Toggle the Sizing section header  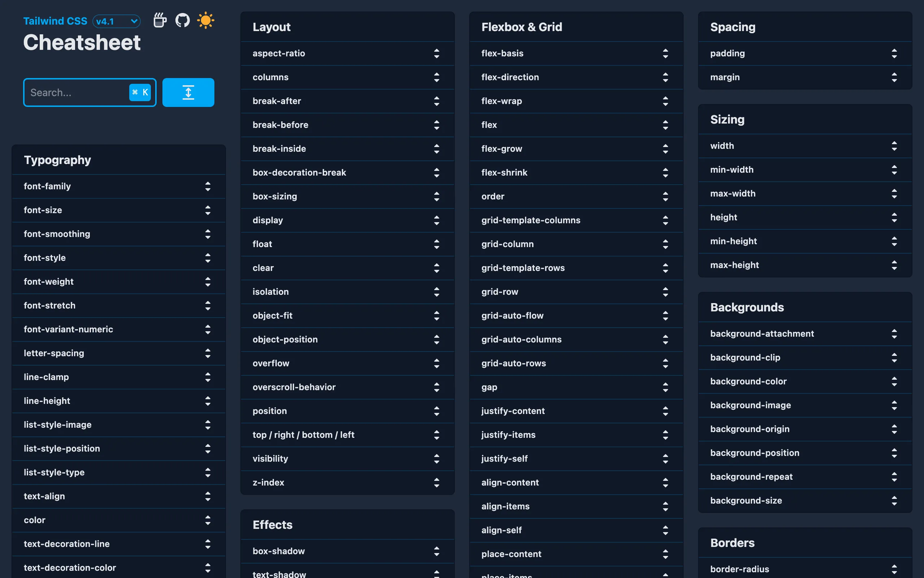[x=805, y=119]
